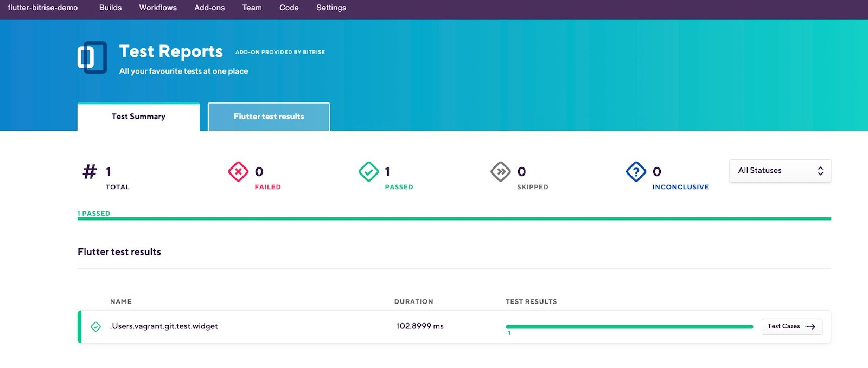This screenshot has height=368, width=868.
Task: Click the green 1 PASSED progress bar
Action: (454, 219)
